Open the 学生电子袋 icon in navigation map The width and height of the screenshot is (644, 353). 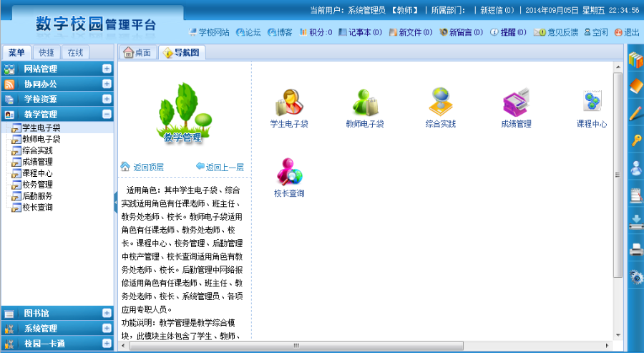tap(290, 102)
